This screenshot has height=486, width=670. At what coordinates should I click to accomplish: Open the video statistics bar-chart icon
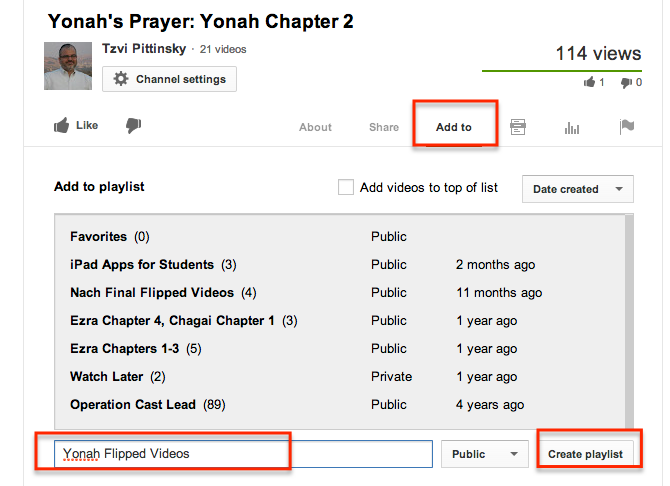point(573,127)
